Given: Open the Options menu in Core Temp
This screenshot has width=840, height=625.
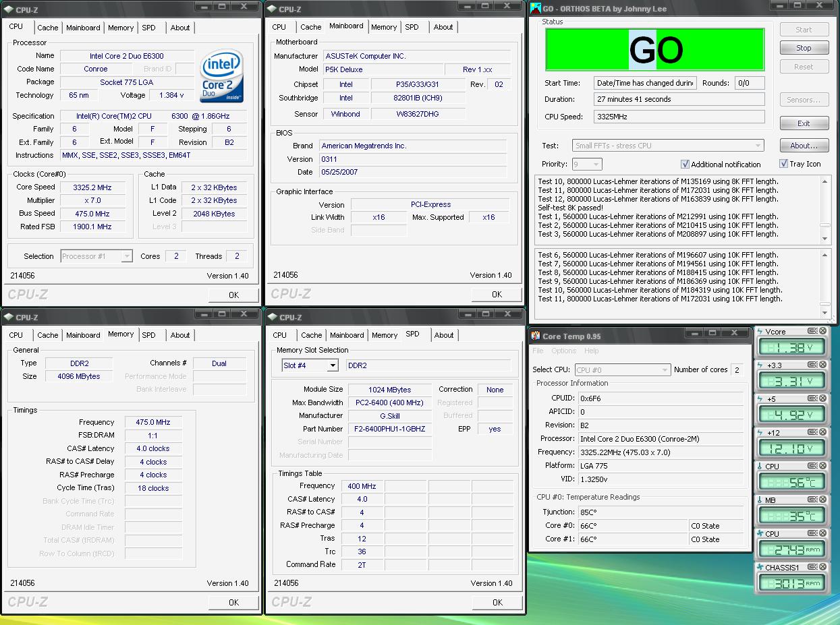Looking at the screenshot, I should (x=563, y=351).
